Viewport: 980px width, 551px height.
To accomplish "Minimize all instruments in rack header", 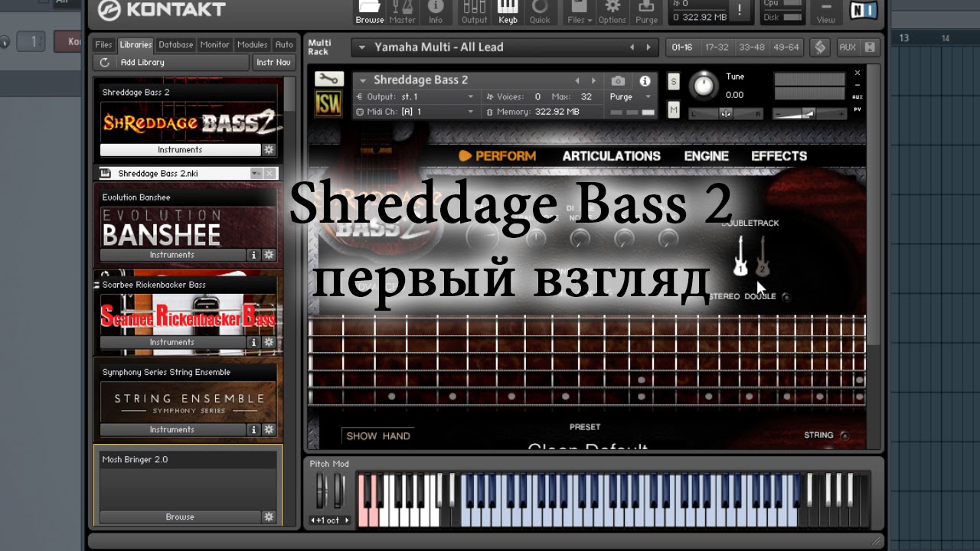I will point(870,47).
